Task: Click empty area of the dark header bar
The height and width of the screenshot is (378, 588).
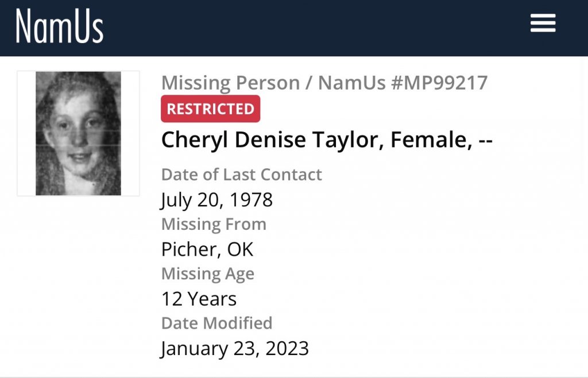Action: pyautogui.click(x=316, y=28)
